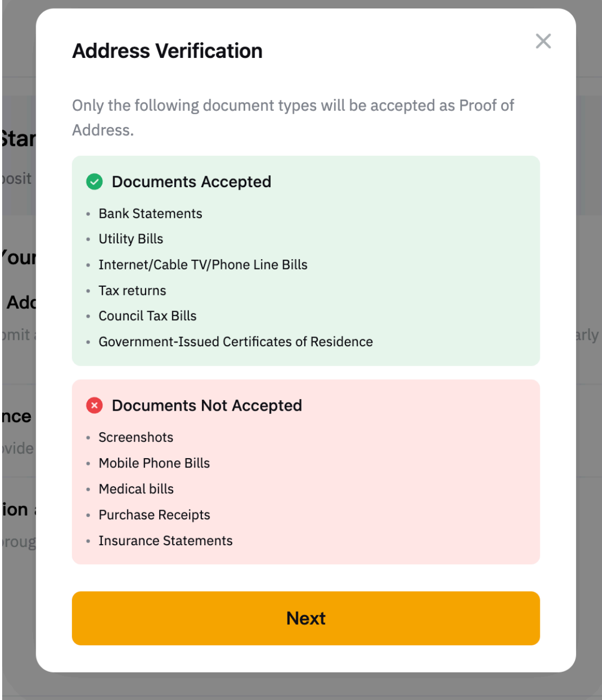Image resolution: width=602 pixels, height=700 pixels.
Task: Click the green checkmark icon
Action: coord(94,182)
